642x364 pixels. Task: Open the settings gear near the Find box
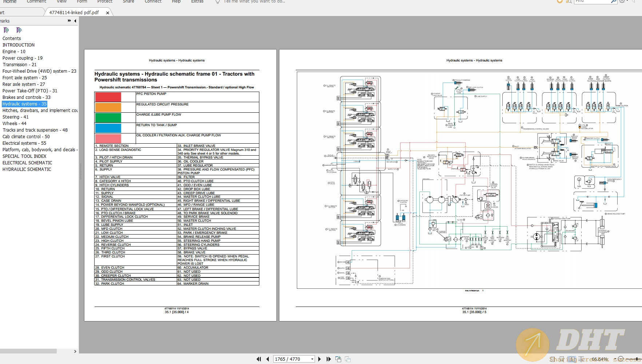[622, 1]
